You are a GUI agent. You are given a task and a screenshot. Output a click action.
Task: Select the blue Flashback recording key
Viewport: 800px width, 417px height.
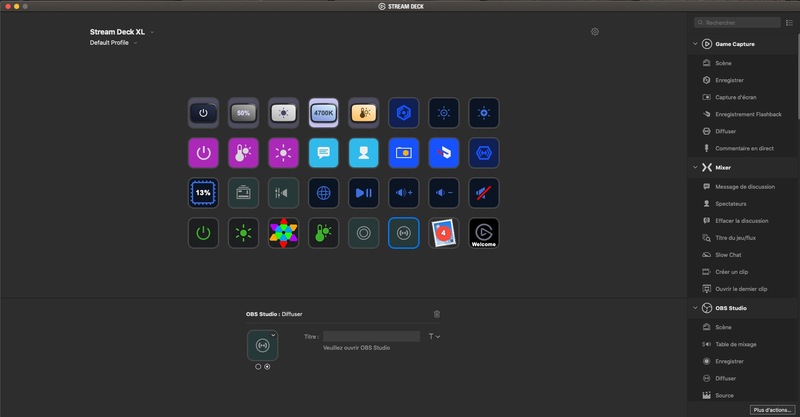[444, 153]
